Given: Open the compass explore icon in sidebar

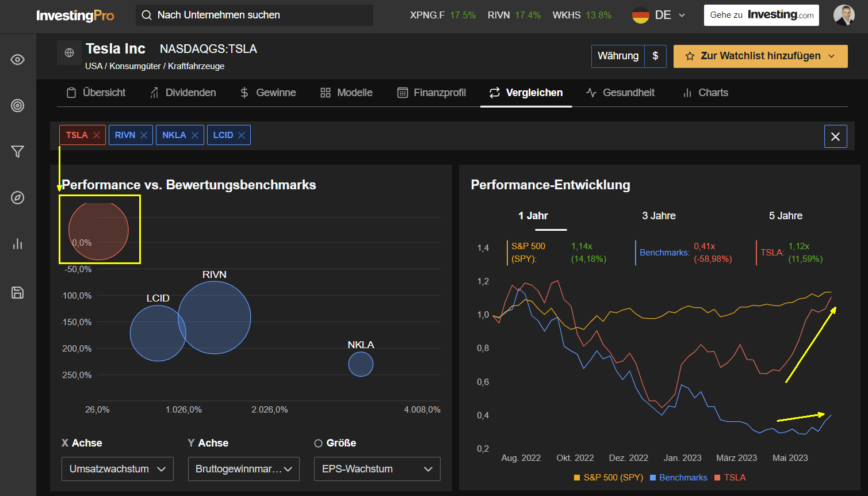Looking at the screenshot, I should (x=18, y=197).
